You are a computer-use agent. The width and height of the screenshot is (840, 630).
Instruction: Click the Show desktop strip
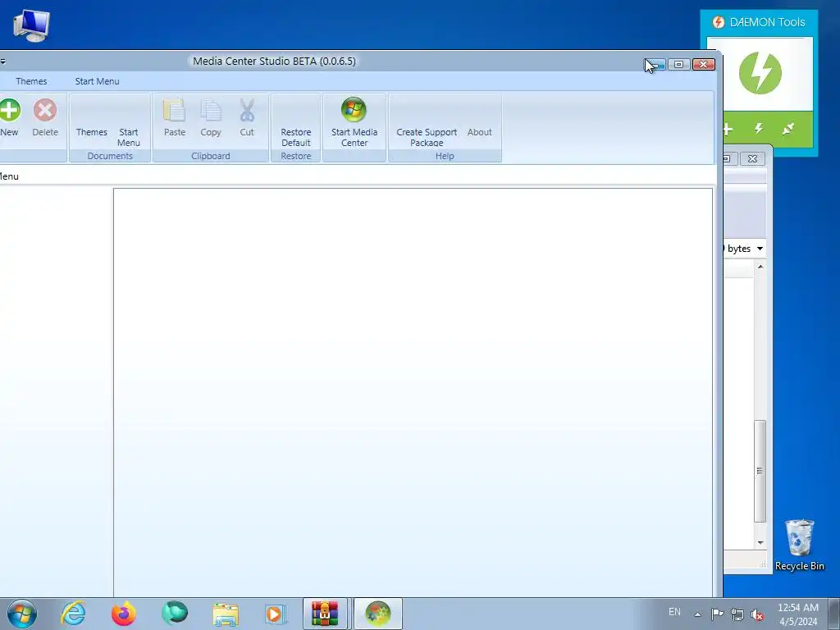(x=834, y=614)
